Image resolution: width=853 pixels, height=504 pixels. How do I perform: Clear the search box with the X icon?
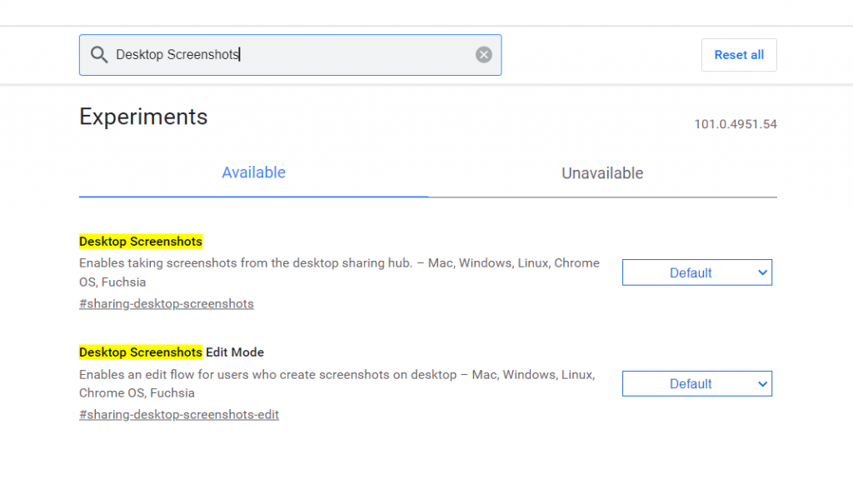484,55
